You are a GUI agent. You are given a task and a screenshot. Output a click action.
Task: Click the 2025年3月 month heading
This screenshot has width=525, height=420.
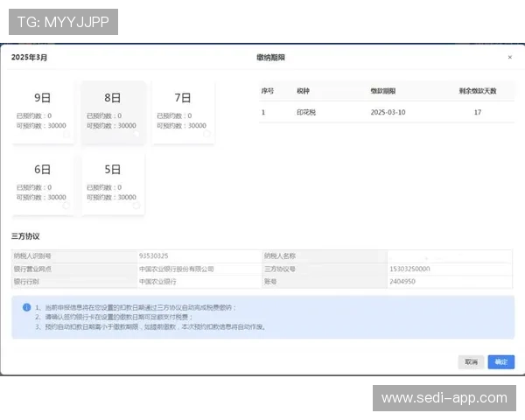(29, 57)
